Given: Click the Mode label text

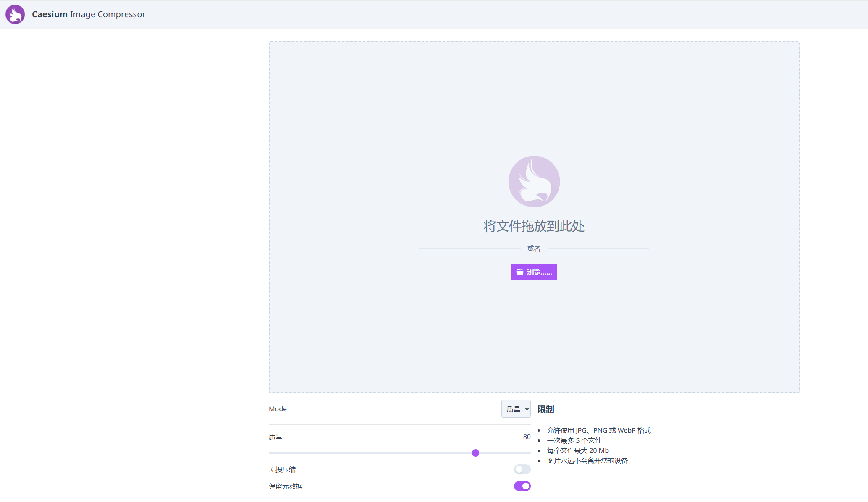Looking at the screenshot, I should [278, 409].
